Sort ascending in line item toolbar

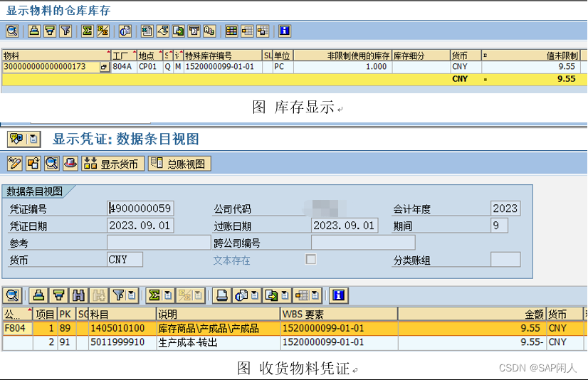click(38, 296)
